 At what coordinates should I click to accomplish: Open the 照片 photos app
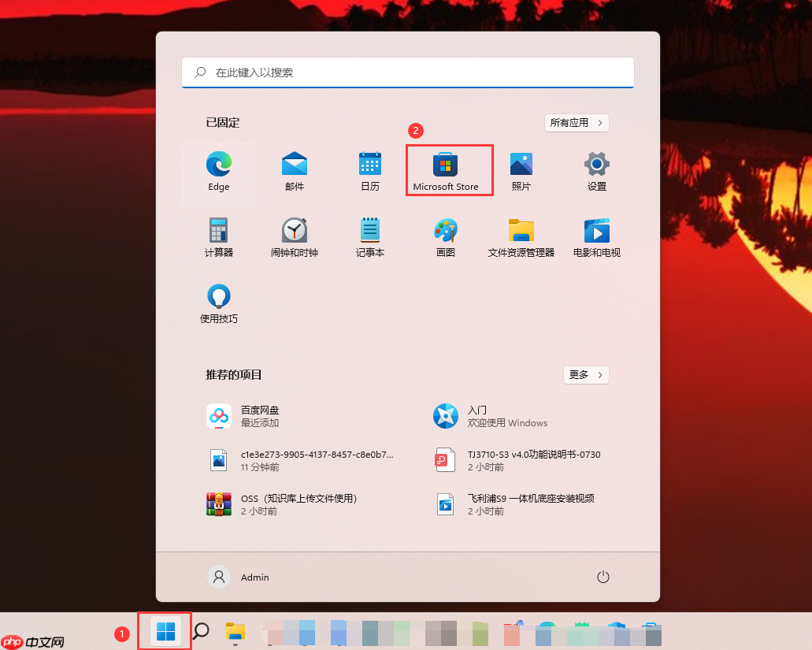click(521, 169)
